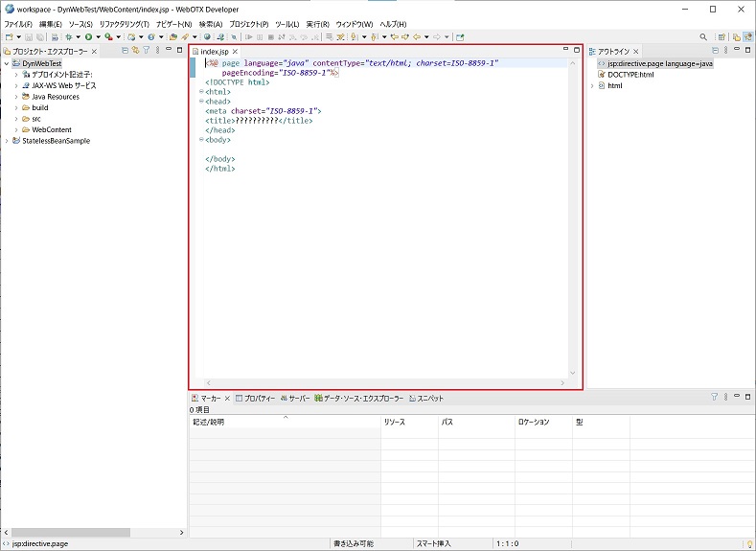756x551 pixels.
Task: Click the Run button in the toolbar
Action: (87, 36)
